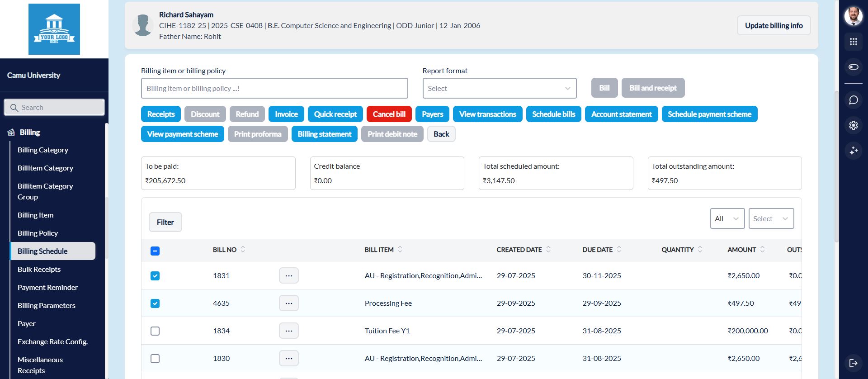Open Billitem Category Group menu item
The image size is (868, 379).
click(x=45, y=192)
